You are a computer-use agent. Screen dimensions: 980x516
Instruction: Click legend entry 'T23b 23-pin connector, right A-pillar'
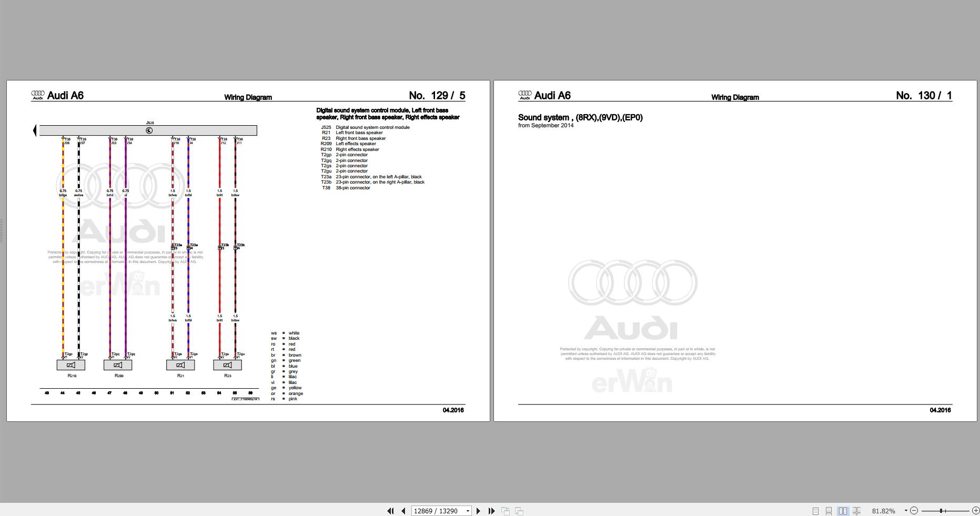click(372, 182)
